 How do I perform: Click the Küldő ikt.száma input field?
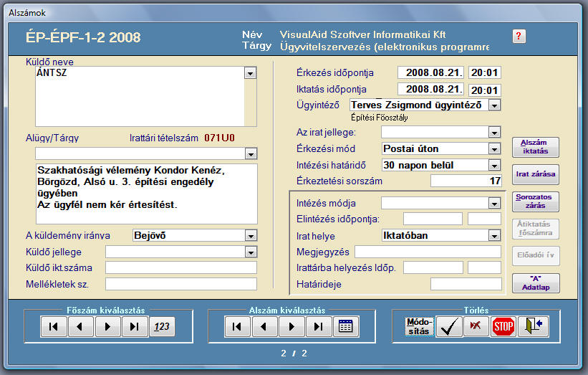click(x=181, y=267)
